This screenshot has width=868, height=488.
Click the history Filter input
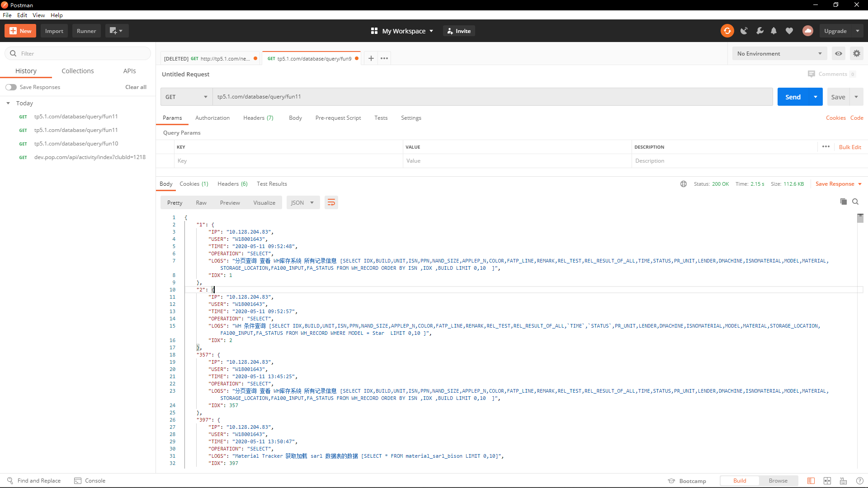point(78,53)
